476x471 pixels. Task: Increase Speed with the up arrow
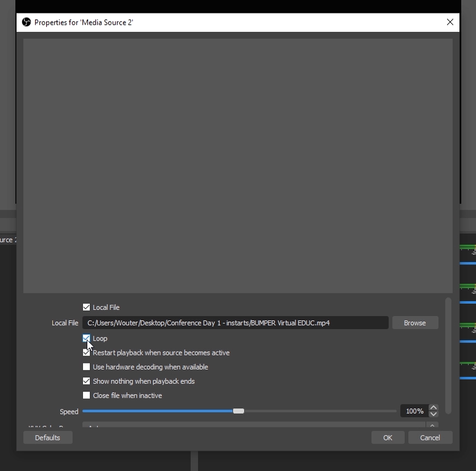click(x=434, y=408)
